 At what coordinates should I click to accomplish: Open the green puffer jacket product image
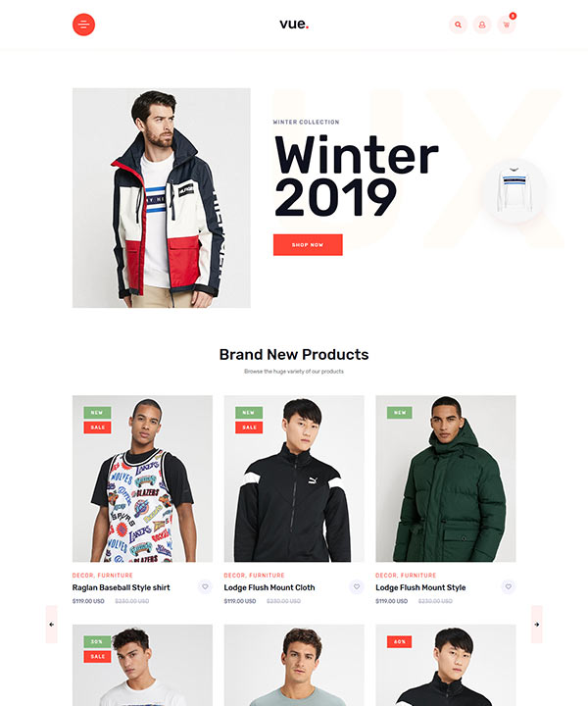(x=446, y=479)
